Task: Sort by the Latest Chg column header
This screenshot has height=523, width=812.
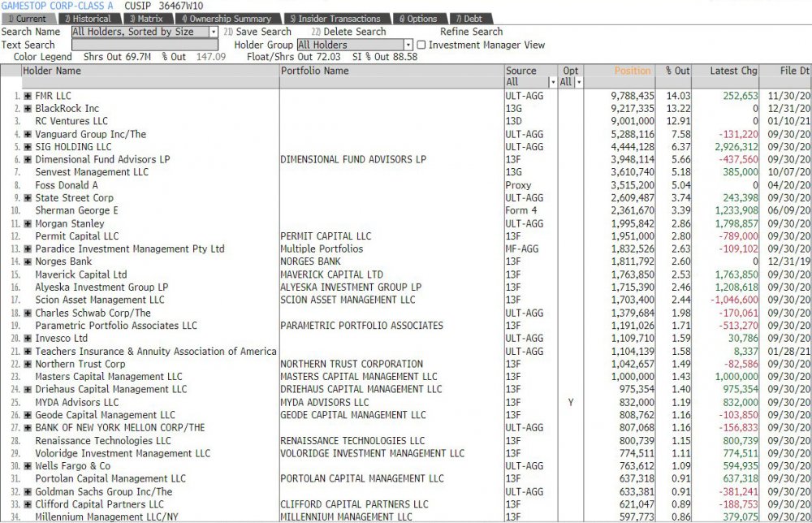Action: (x=733, y=71)
